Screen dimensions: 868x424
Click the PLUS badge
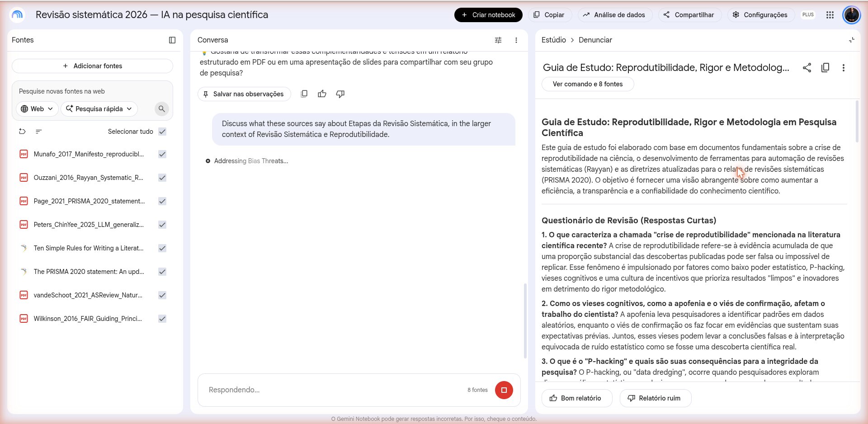[x=808, y=15]
